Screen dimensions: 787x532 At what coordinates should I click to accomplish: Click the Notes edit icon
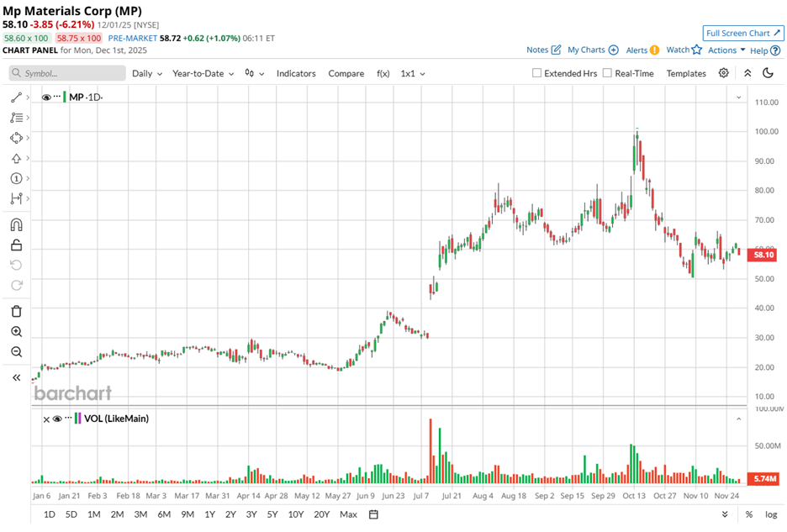click(556, 50)
